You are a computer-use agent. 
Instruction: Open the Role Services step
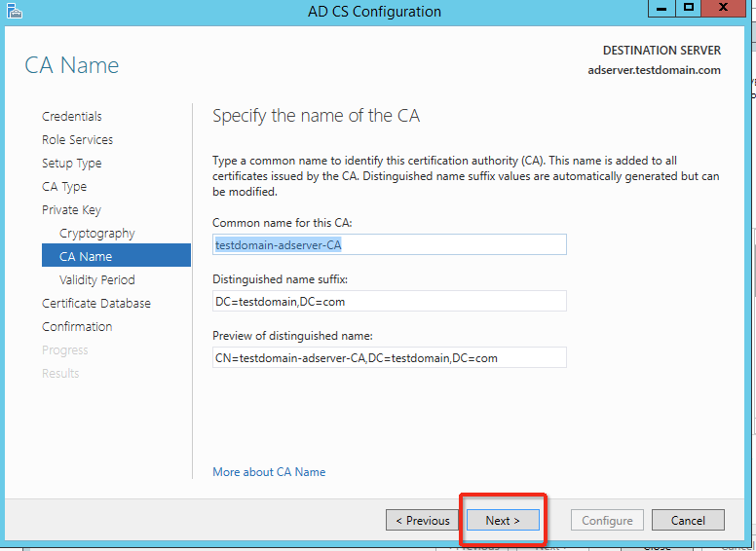(x=77, y=140)
